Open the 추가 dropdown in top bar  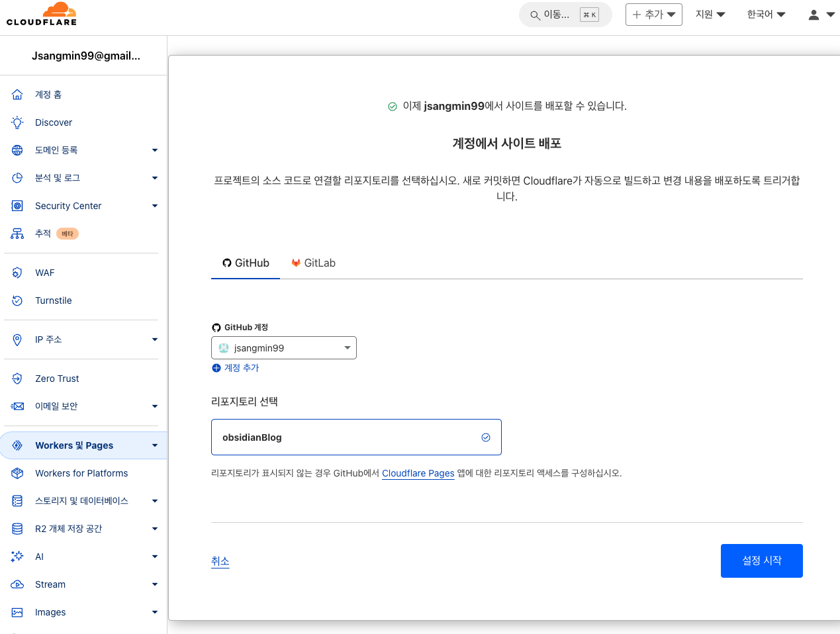pyautogui.click(x=654, y=15)
